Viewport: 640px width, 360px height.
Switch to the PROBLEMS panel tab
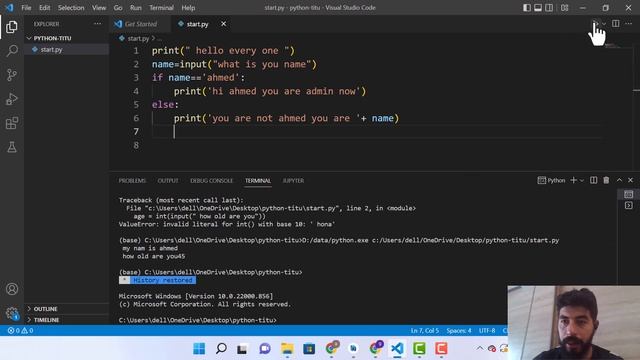132,180
